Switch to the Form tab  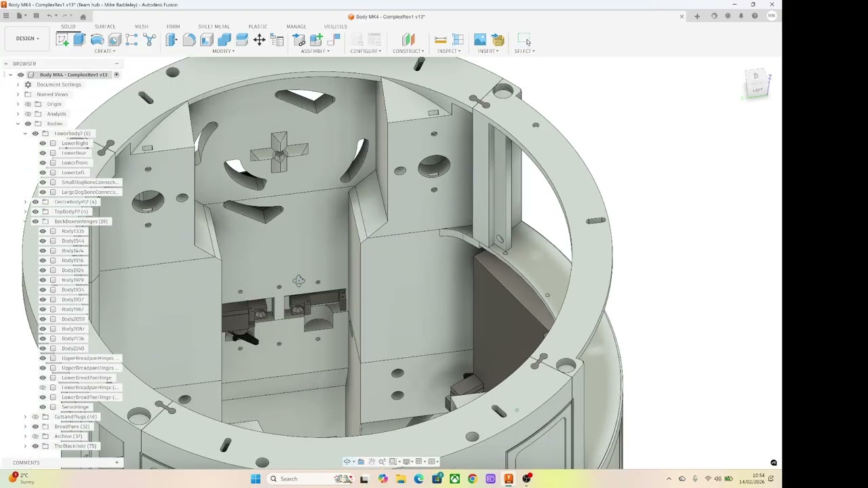[173, 26]
